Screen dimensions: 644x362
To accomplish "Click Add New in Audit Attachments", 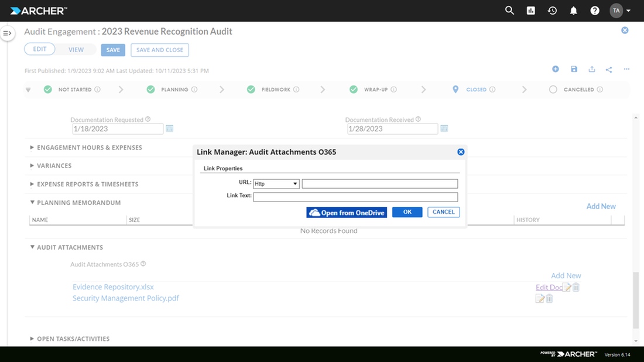I will coord(566,276).
